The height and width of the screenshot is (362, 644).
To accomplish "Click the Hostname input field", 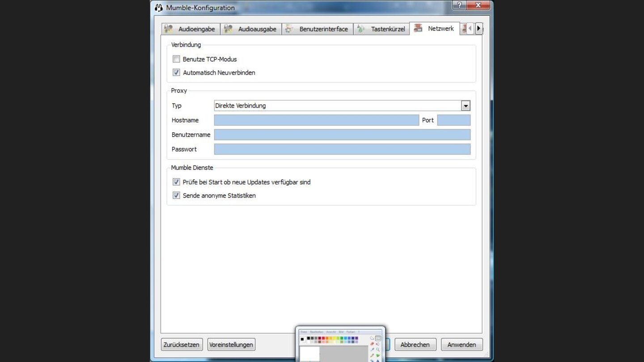I will 317,120.
